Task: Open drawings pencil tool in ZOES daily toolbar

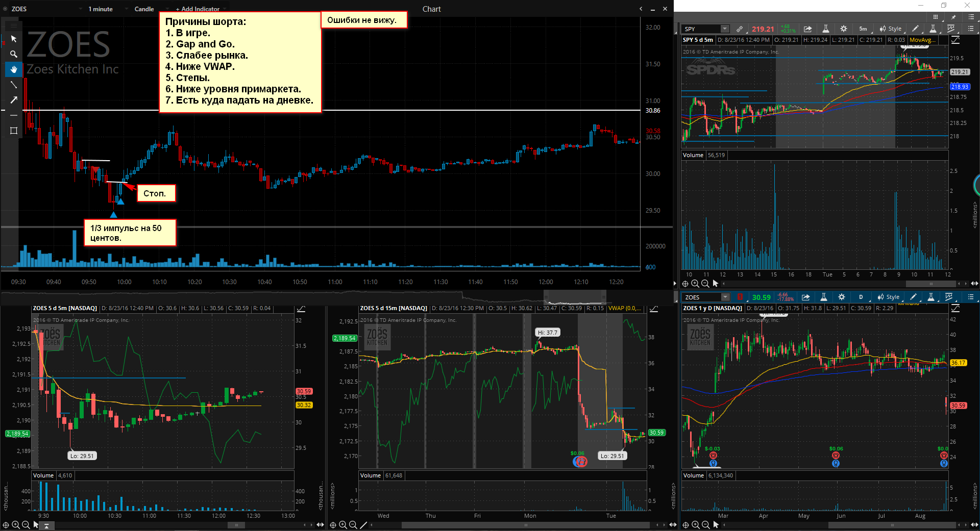Action: pyautogui.click(x=913, y=297)
